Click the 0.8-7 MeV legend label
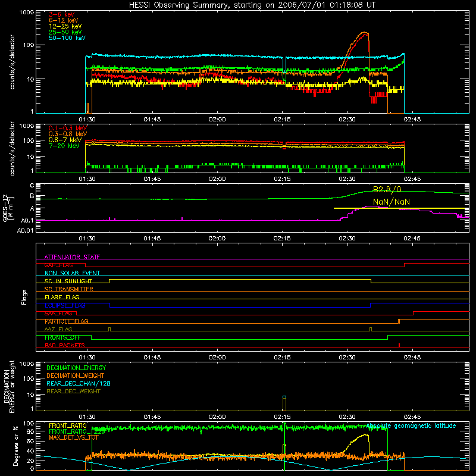Viewport: 476px width, 476px height. (65, 140)
